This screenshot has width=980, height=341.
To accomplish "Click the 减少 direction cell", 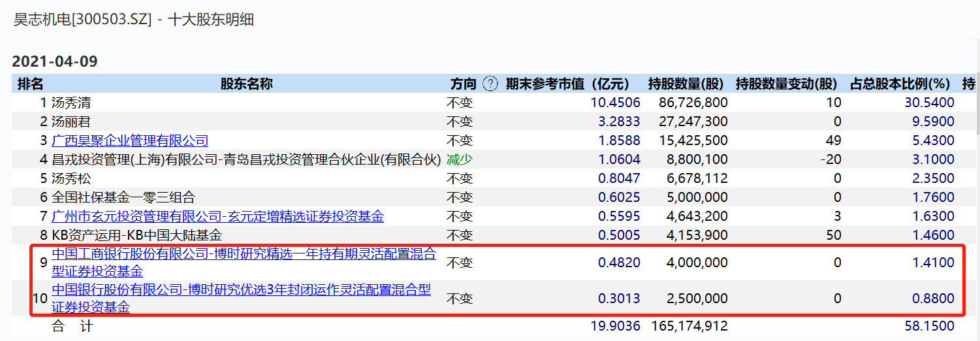I will point(459,159).
